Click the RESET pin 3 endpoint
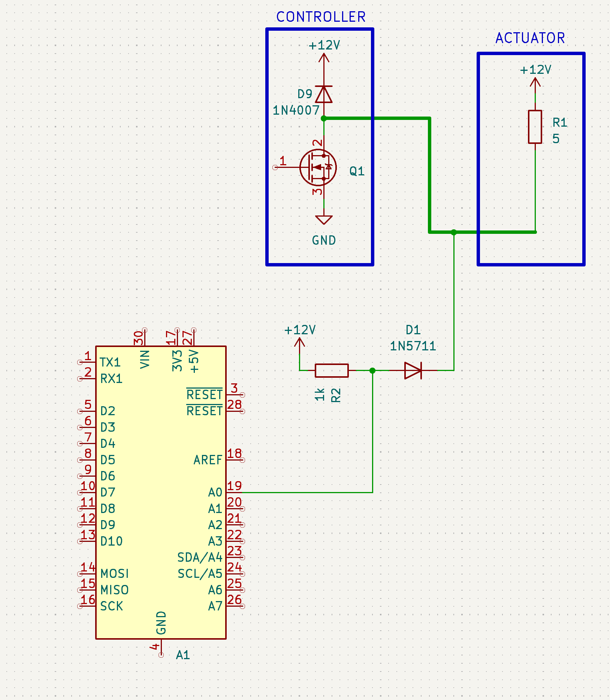The image size is (610, 700). tap(242, 395)
